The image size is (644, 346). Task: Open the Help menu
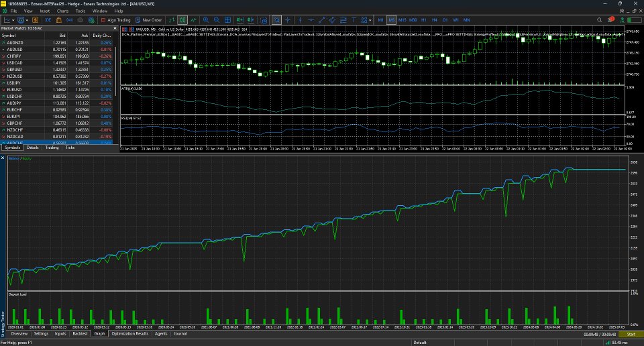(119, 11)
